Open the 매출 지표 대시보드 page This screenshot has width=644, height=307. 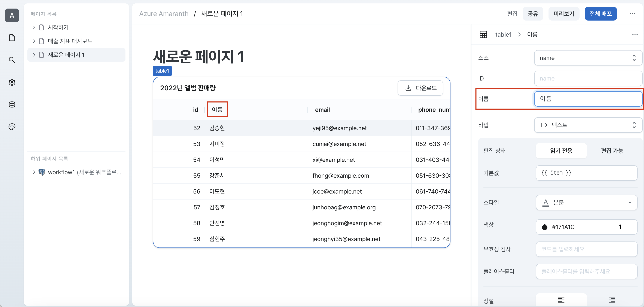pyautogui.click(x=70, y=41)
